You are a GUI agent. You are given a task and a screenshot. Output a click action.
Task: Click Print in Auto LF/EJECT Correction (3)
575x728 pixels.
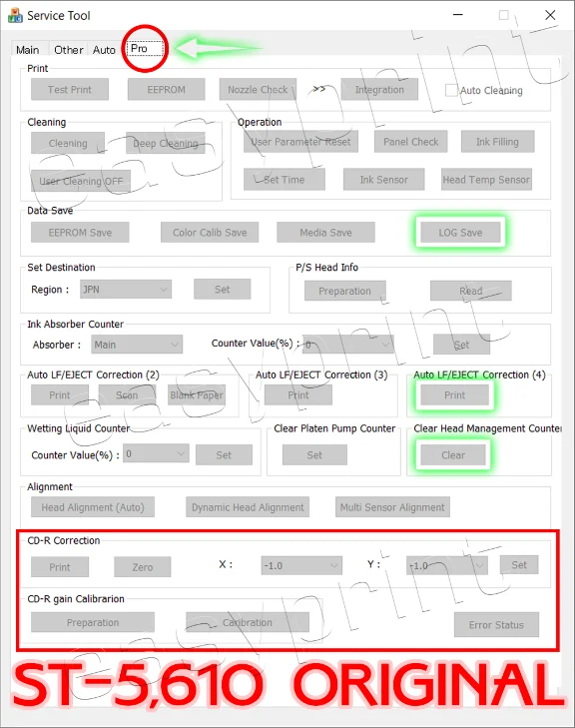tap(297, 395)
